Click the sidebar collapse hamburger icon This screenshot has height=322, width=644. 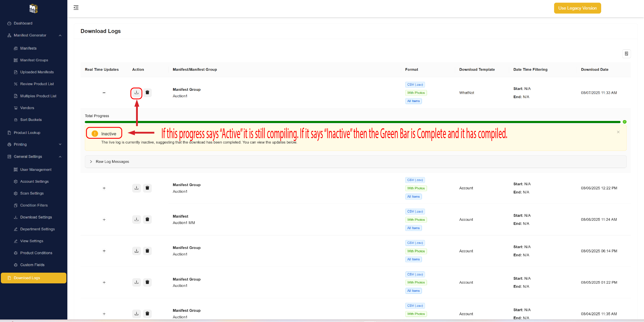pyautogui.click(x=76, y=8)
